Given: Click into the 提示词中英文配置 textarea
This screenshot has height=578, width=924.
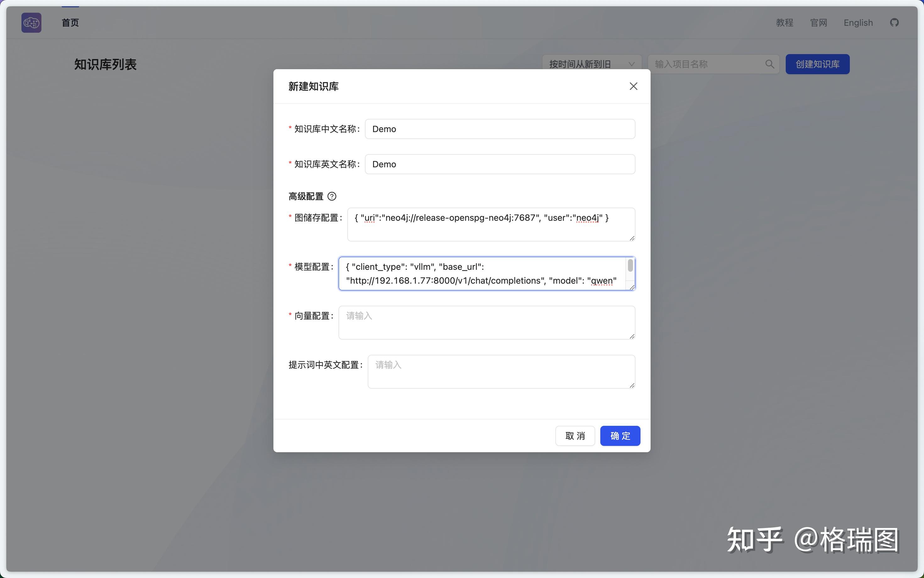Looking at the screenshot, I should pos(501,372).
